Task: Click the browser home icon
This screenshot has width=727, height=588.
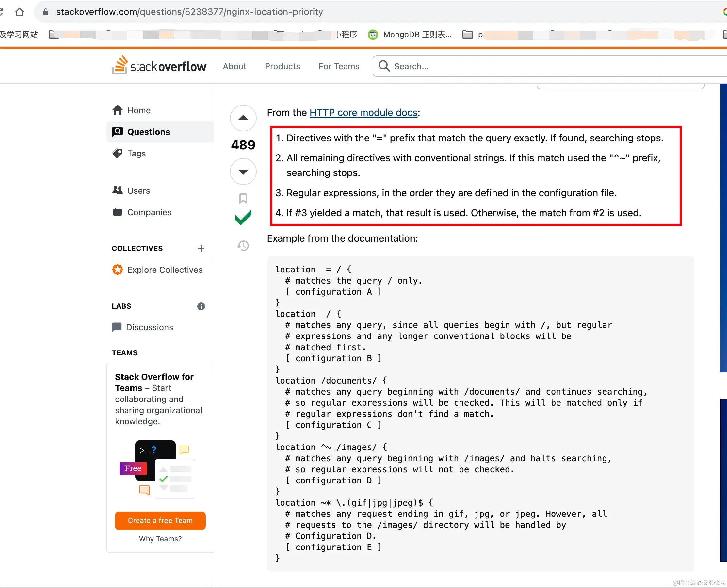Action: point(20,12)
